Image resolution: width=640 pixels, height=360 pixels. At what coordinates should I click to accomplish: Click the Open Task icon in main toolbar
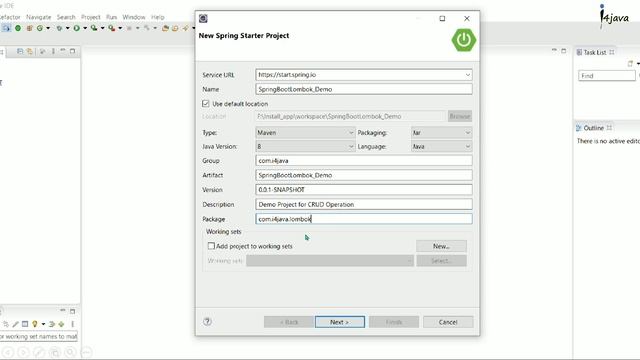point(175,28)
